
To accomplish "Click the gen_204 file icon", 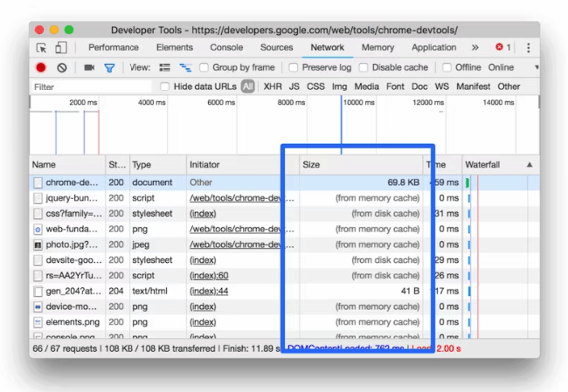I will click(x=38, y=292).
